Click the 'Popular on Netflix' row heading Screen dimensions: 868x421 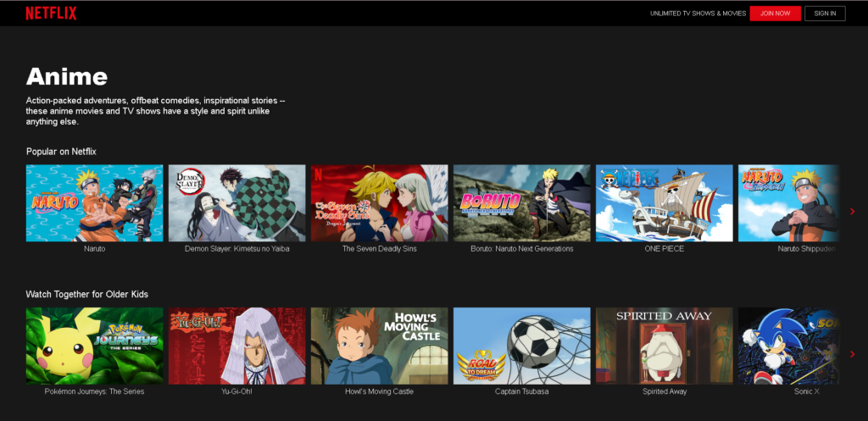click(x=61, y=151)
